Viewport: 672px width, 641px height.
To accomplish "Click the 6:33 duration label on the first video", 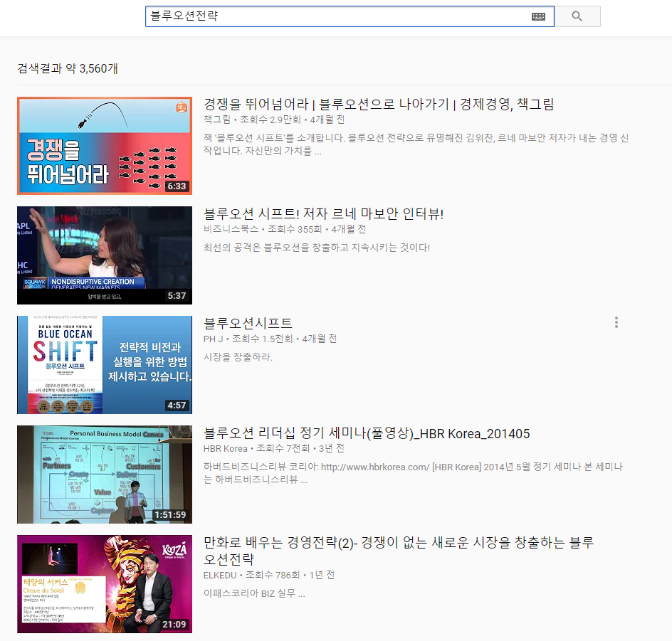I will [x=177, y=187].
